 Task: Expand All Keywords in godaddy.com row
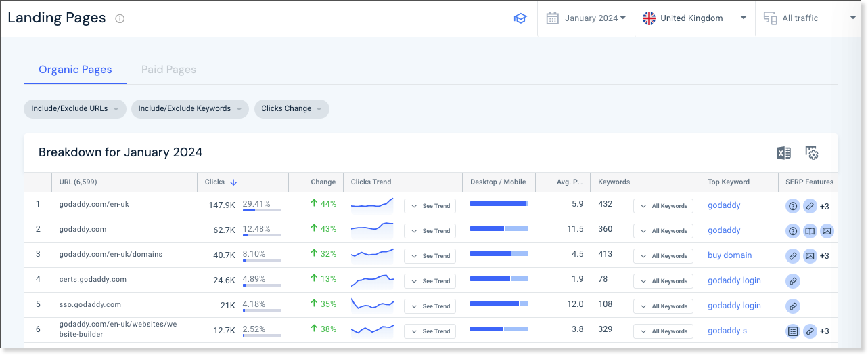663,231
